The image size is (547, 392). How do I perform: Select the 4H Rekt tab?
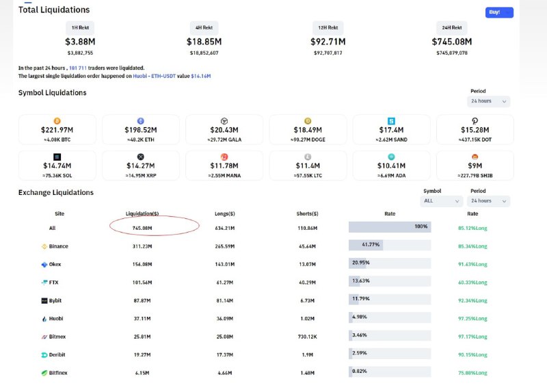coord(204,27)
